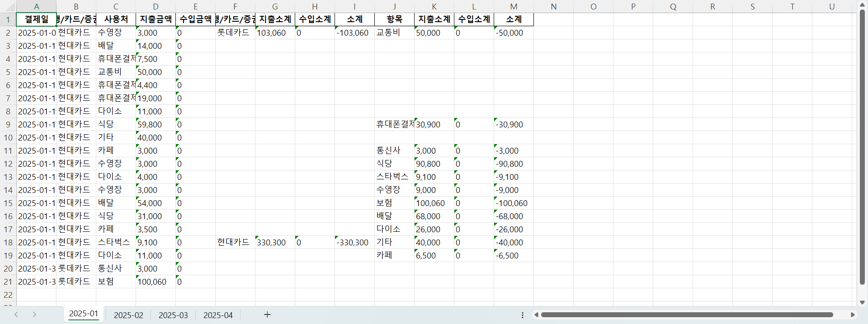Select 통신사 cell in column J
The height and width of the screenshot is (324, 868).
pyautogui.click(x=394, y=150)
